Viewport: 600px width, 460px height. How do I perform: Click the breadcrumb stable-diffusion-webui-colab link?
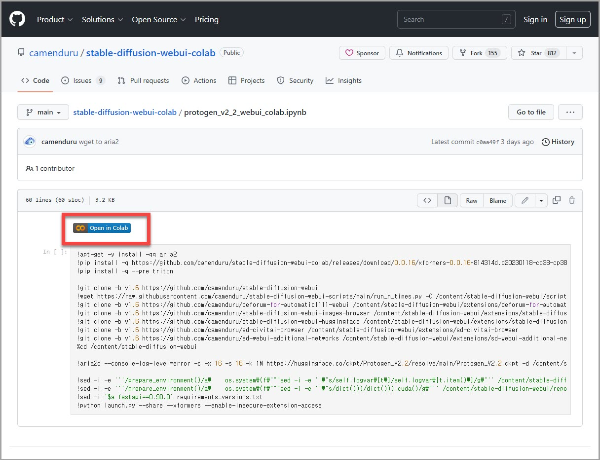point(125,113)
